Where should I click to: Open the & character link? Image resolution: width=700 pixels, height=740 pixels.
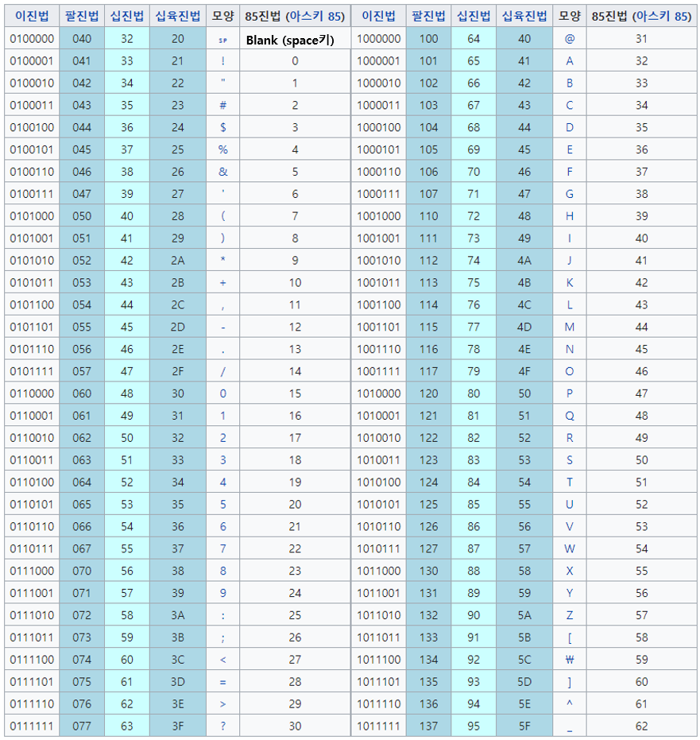pos(223,172)
